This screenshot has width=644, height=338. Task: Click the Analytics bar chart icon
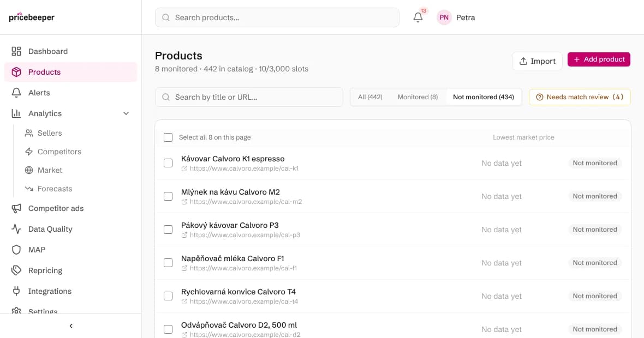[x=16, y=113]
